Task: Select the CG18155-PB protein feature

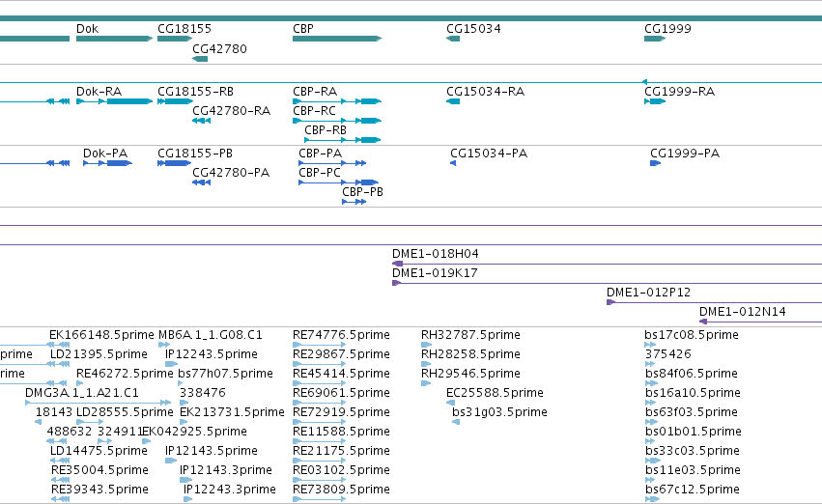Action: point(175,163)
